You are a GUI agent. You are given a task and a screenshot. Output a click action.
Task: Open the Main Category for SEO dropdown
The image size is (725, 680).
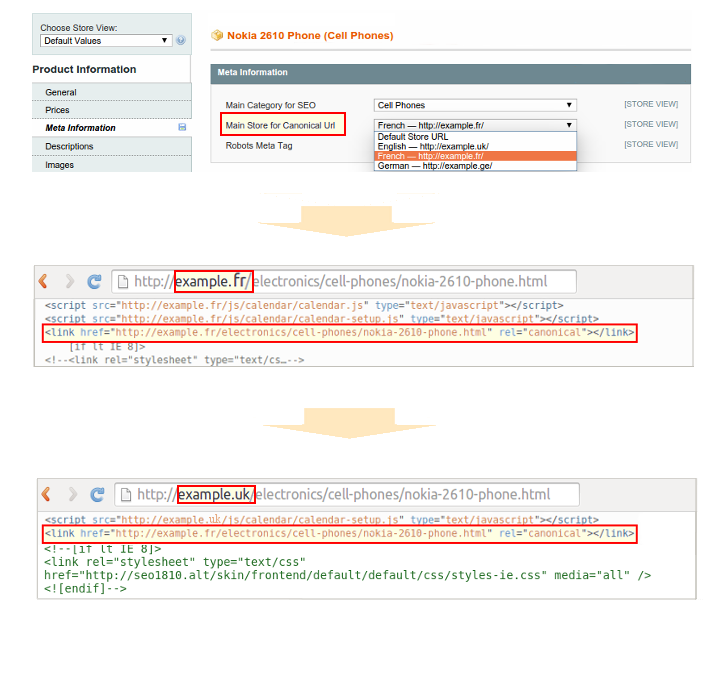click(475, 105)
